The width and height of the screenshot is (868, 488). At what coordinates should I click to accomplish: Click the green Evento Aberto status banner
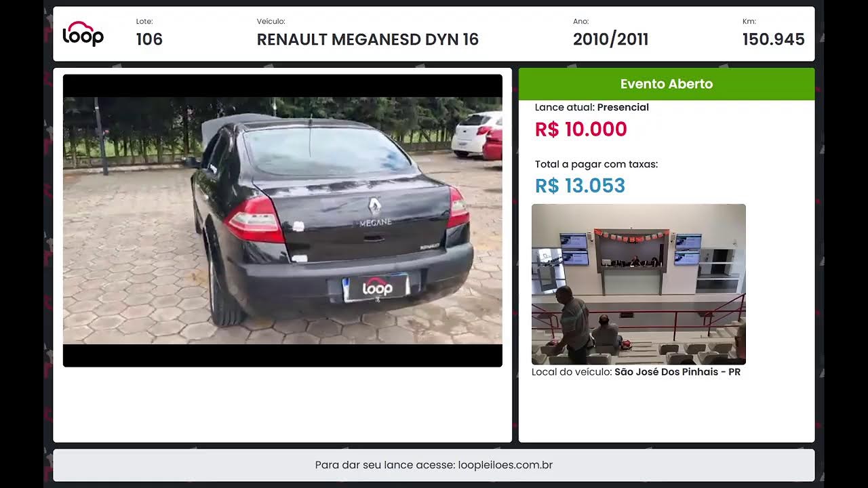(667, 84)
